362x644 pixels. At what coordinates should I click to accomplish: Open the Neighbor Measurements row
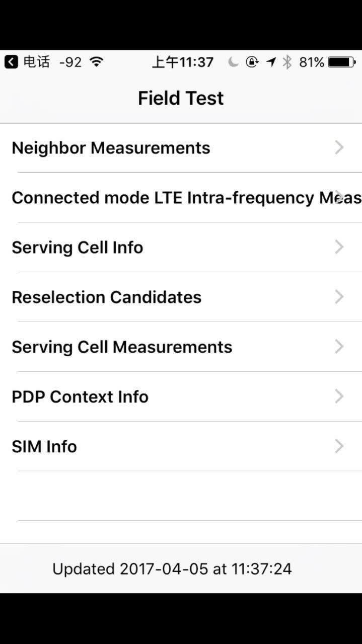tap(181, 148)
